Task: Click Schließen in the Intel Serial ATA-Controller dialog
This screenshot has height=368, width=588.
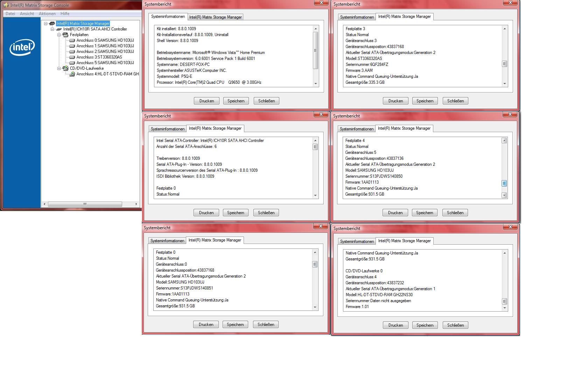Action: point(266,213)
